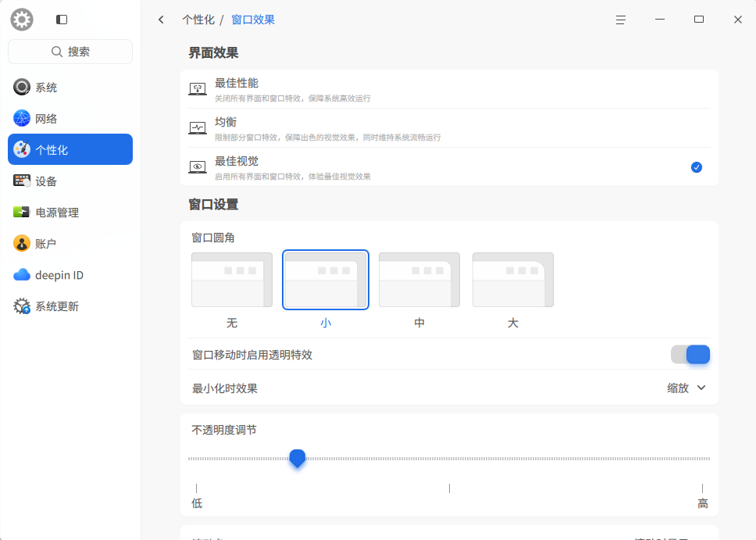756x540 pixels.
Task: Choose 大 window corner radius thumbnail
Action: click(513, 280)
